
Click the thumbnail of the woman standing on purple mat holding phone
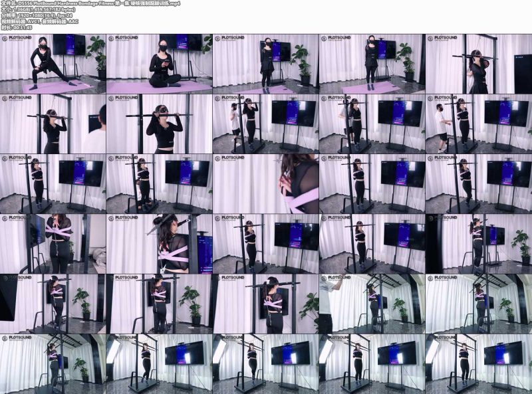tap(372, 64)
